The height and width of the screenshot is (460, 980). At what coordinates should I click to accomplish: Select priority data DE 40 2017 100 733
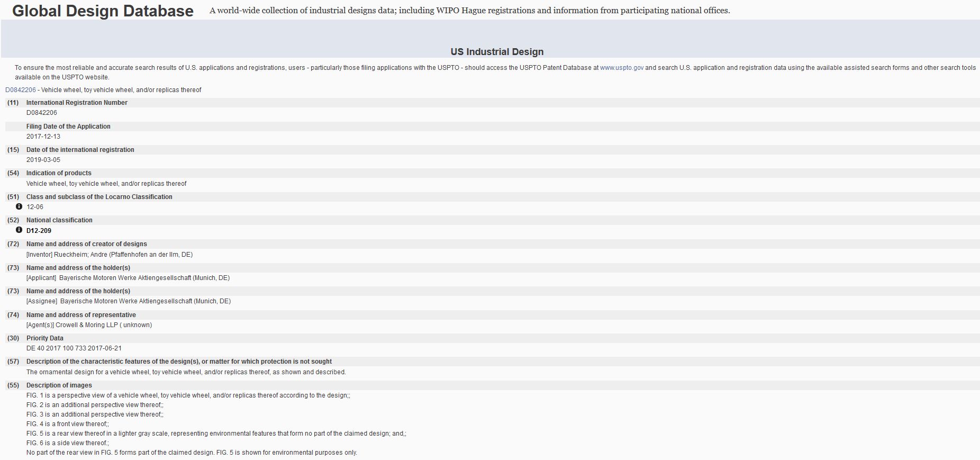(x=74, y=348)
